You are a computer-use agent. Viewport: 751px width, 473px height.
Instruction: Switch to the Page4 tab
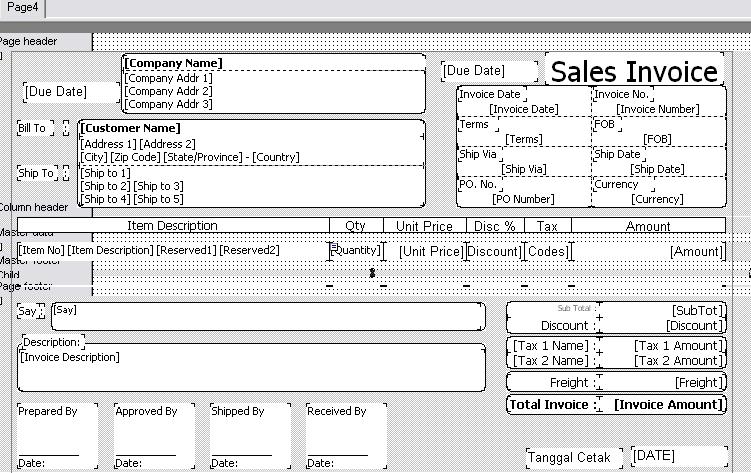pos(20,8)
